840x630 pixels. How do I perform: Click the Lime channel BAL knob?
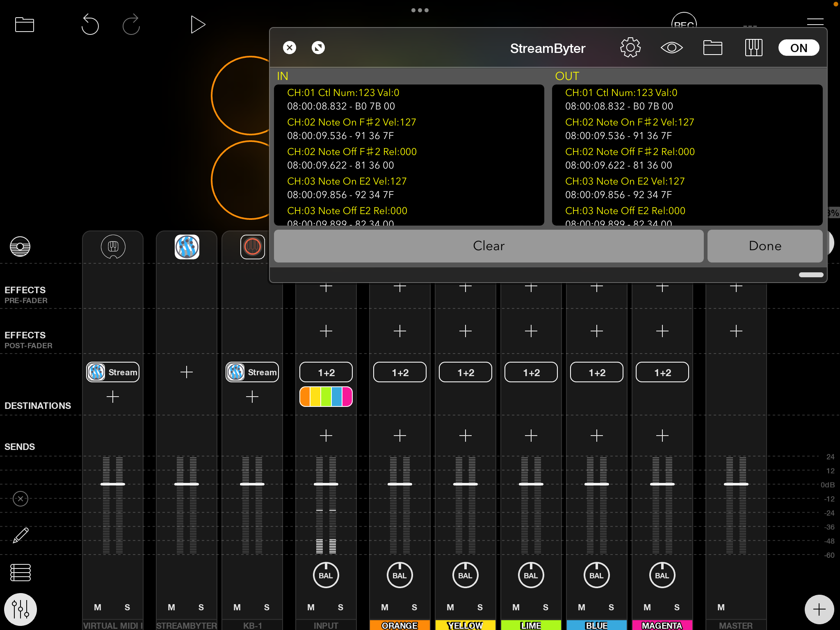531,575
